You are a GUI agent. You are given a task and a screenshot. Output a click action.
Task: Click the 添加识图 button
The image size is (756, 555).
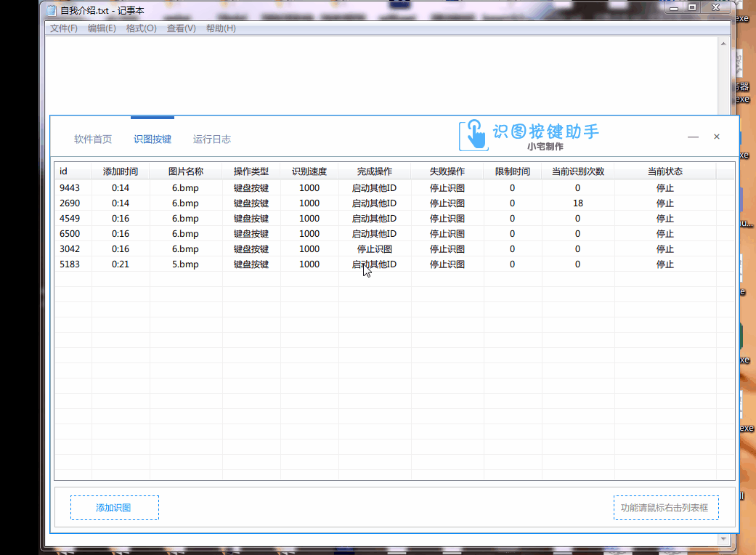pos(114,507)
